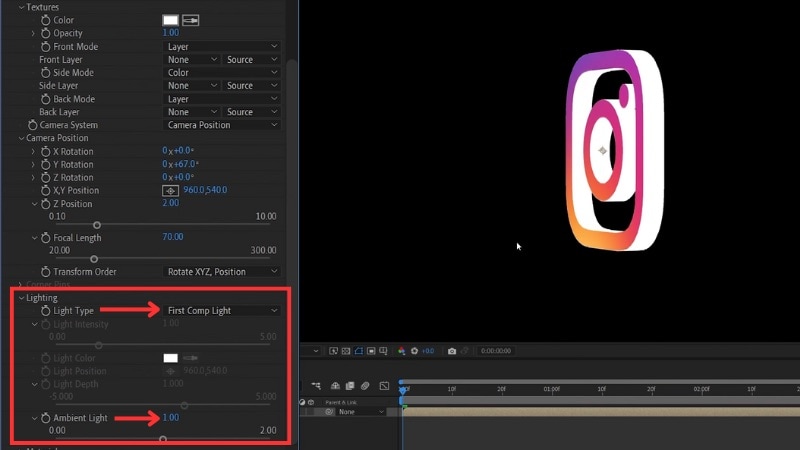Screen dimensions: 800x450
Task: Click the Z Position slider handle
Action: [96, 225]
